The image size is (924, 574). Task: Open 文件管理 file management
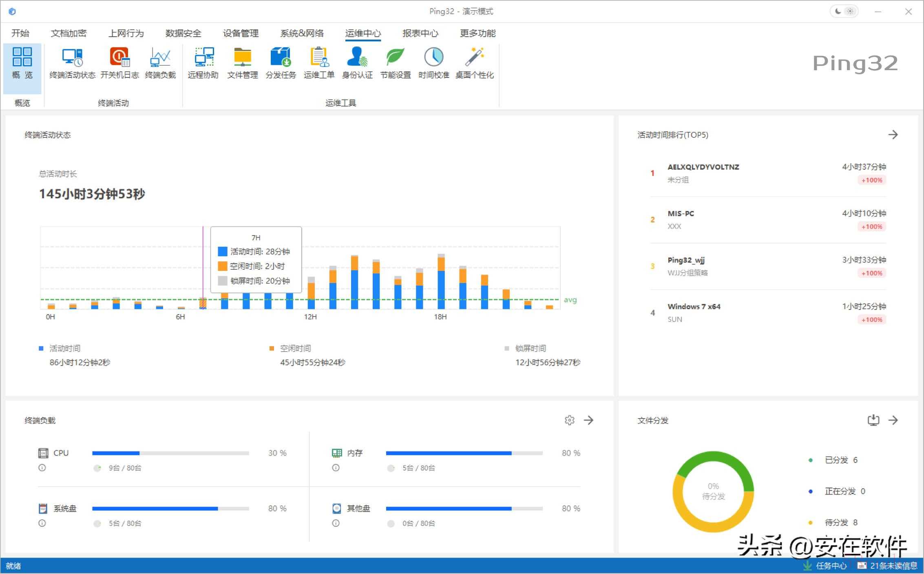point(243,63)
